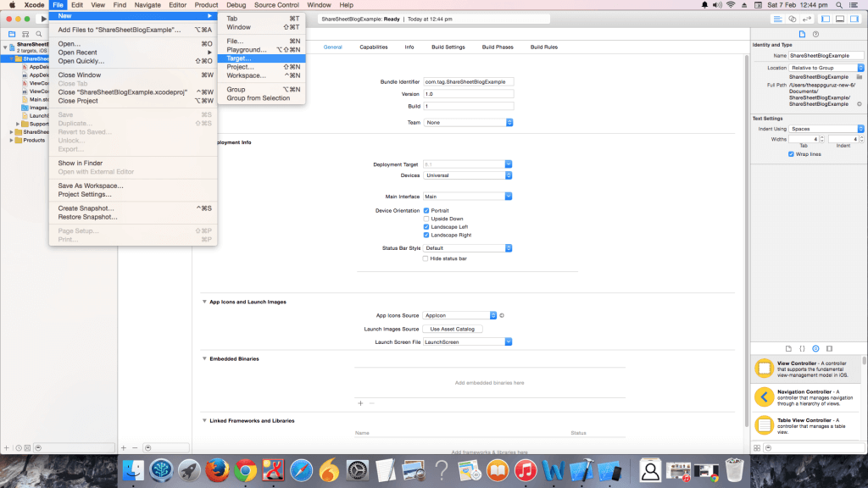Click the Navigation Controller object icon

(764, 396)
